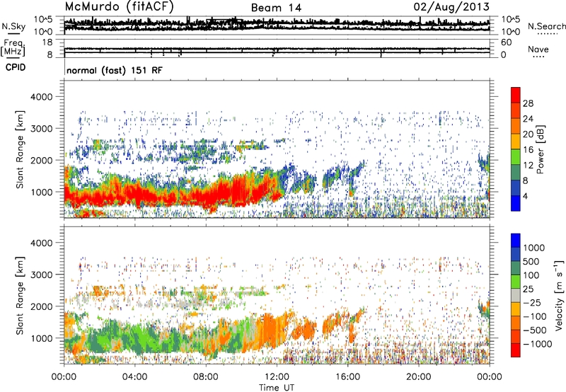Click the 08:00 time tick label

tap(206, 377)
